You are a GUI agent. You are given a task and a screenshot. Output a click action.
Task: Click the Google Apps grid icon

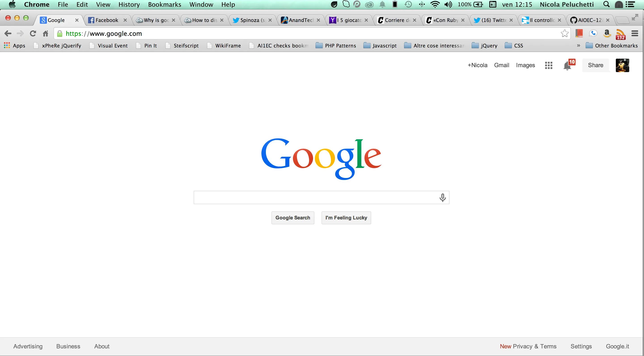pos(549,65)
